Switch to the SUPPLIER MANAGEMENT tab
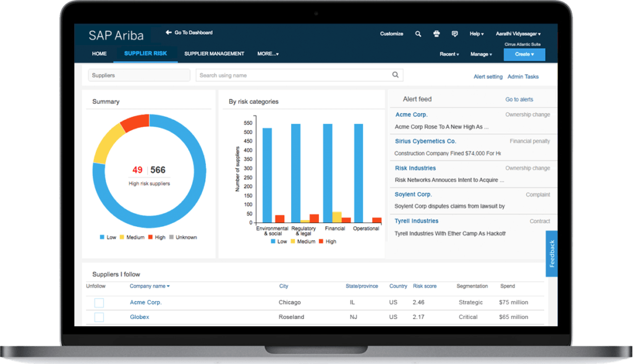Image resolution: width=633 pixels, height=364 pixels. (x=215, y=54)
